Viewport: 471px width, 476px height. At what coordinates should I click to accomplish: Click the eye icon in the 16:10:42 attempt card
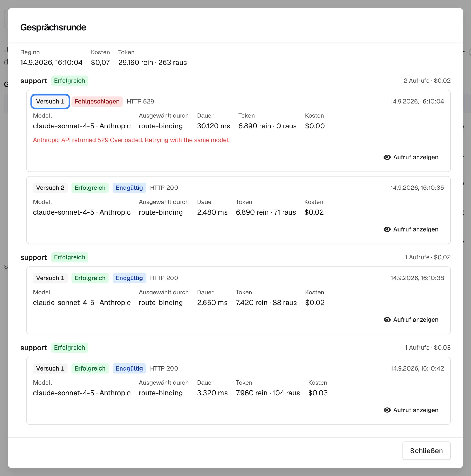pos(387,410)
